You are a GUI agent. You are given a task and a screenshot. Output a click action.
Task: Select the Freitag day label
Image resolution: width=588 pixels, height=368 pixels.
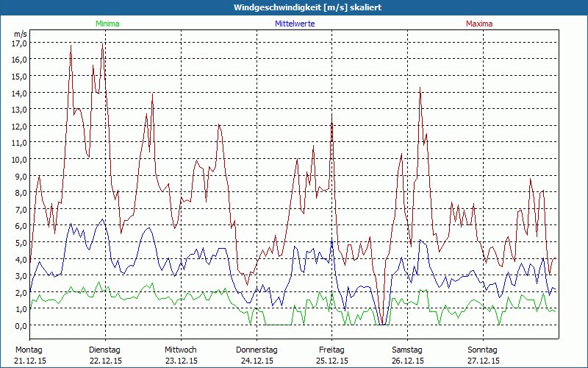click(331, 350)
